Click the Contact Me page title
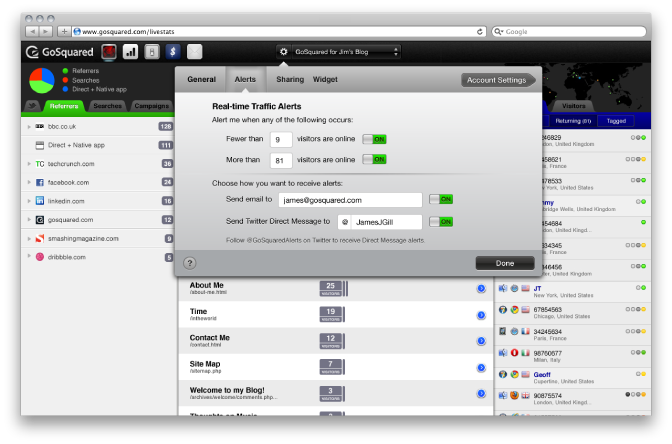Image resolution: width=672 pixels, height=444 pixels. pos(210,338)
